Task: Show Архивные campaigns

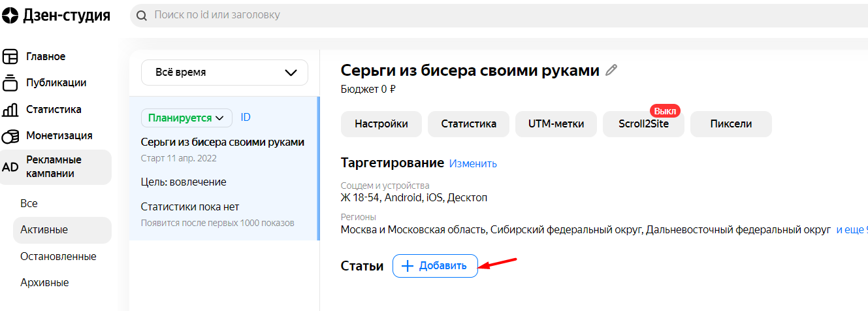Action: [x=44, y=283]
